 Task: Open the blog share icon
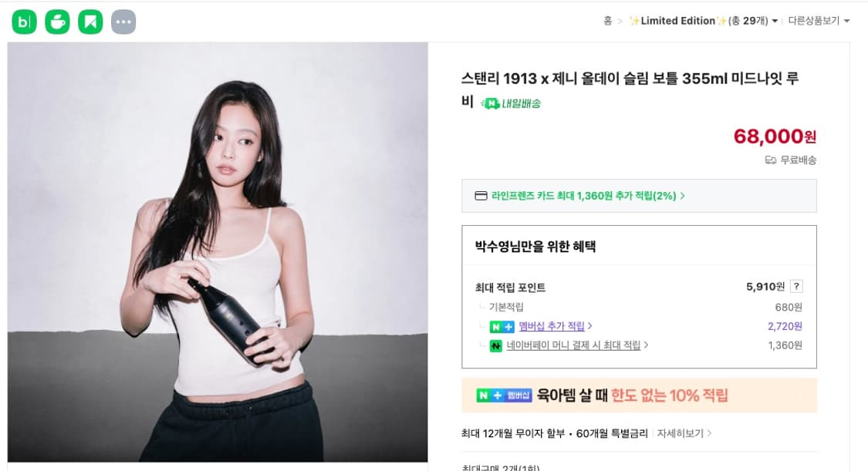pos(23,22)
